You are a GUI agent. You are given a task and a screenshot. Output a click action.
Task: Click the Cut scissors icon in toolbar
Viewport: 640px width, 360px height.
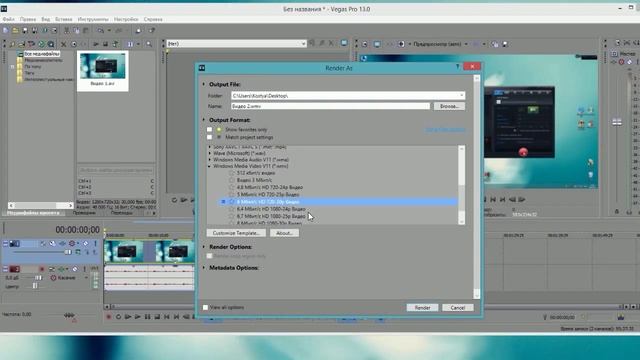pos(66,31)
